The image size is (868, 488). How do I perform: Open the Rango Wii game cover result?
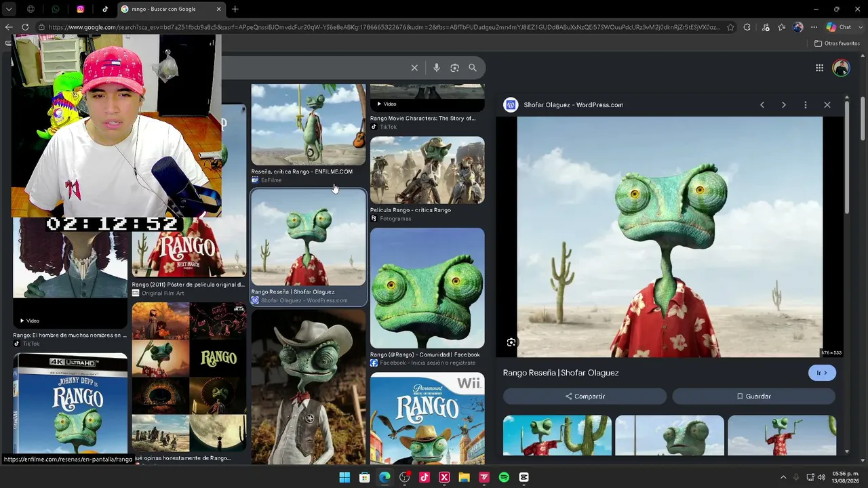[x=427, y=419]
